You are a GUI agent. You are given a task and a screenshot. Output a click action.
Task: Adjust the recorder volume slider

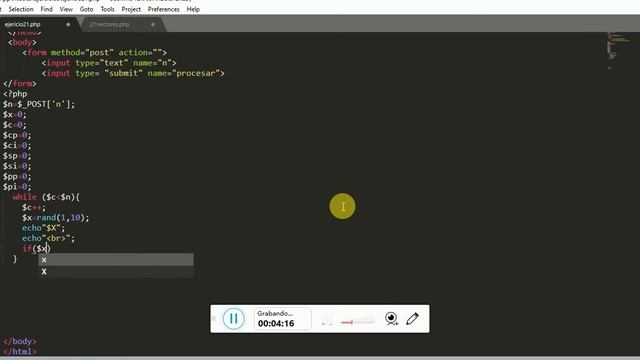click(358, 322)
